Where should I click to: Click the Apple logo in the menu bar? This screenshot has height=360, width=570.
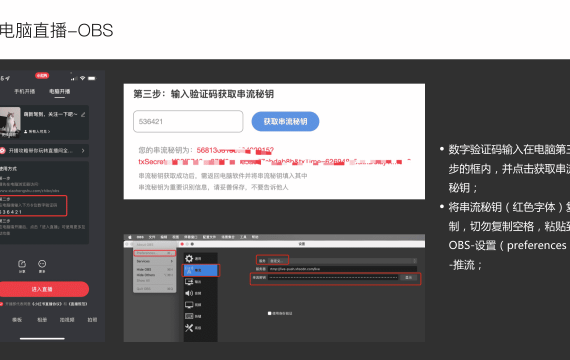tap(129, 237)
